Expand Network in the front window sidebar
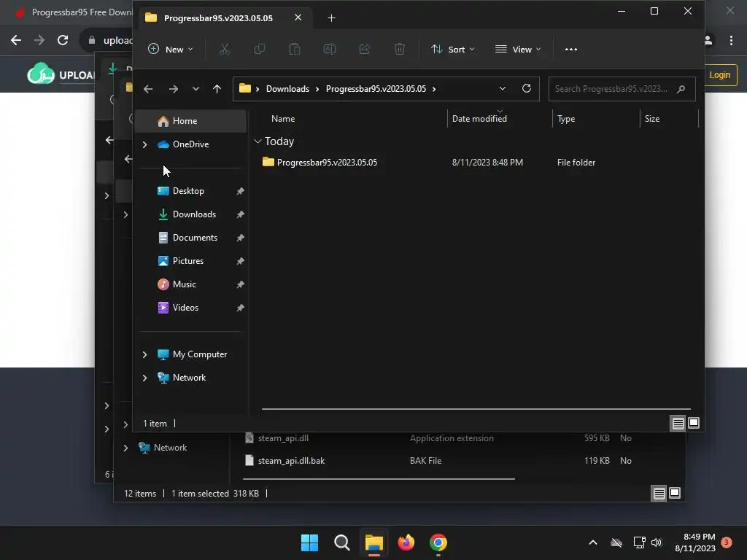This screenshot has height=560, width=747. [x=145, y=378]
